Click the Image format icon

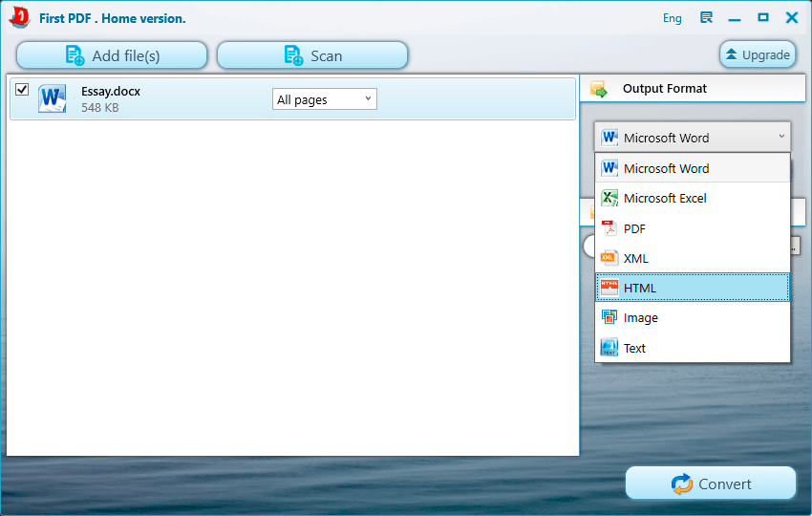pyautogui.click(x=609, y=317)
